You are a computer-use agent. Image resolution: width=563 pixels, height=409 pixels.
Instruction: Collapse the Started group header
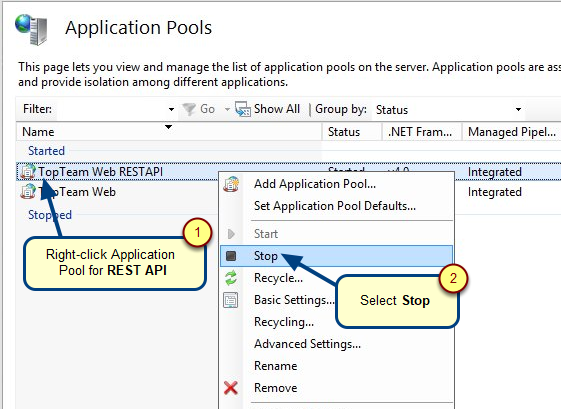(46, 151)
